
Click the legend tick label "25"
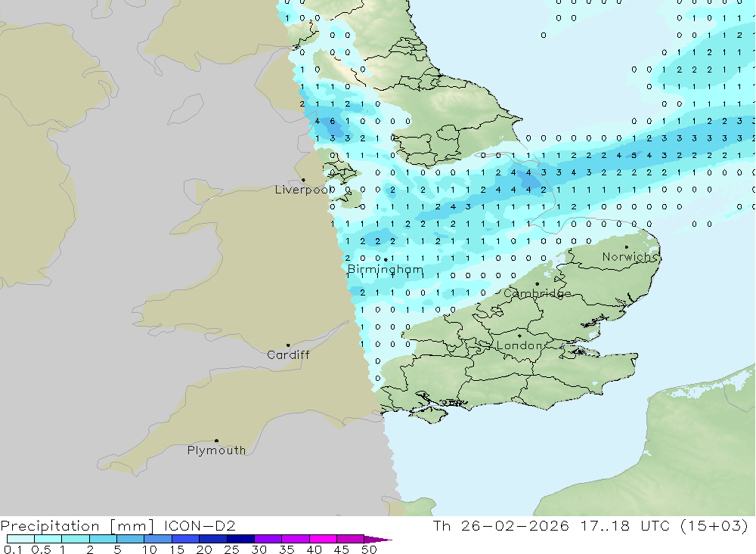tap(231, 549)
